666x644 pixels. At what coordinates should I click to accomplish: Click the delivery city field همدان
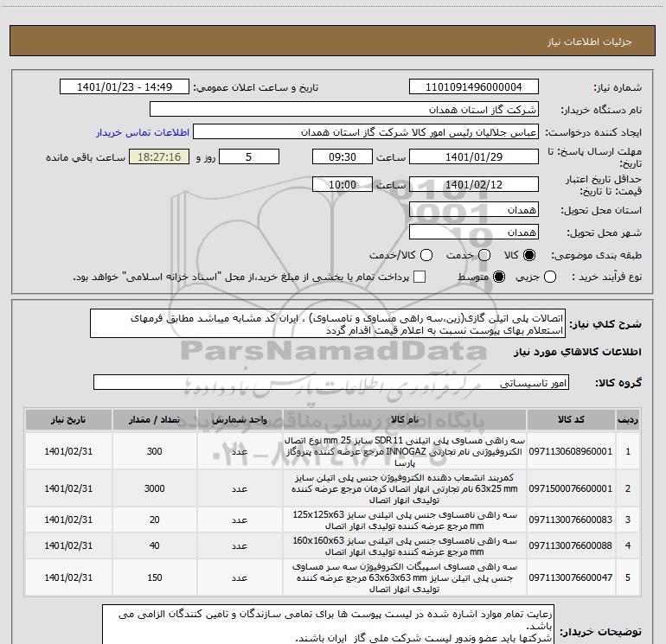point(474,233)
